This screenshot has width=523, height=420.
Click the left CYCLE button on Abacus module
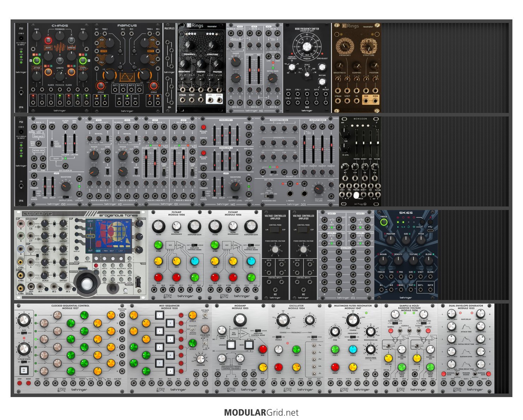[101, 85]
